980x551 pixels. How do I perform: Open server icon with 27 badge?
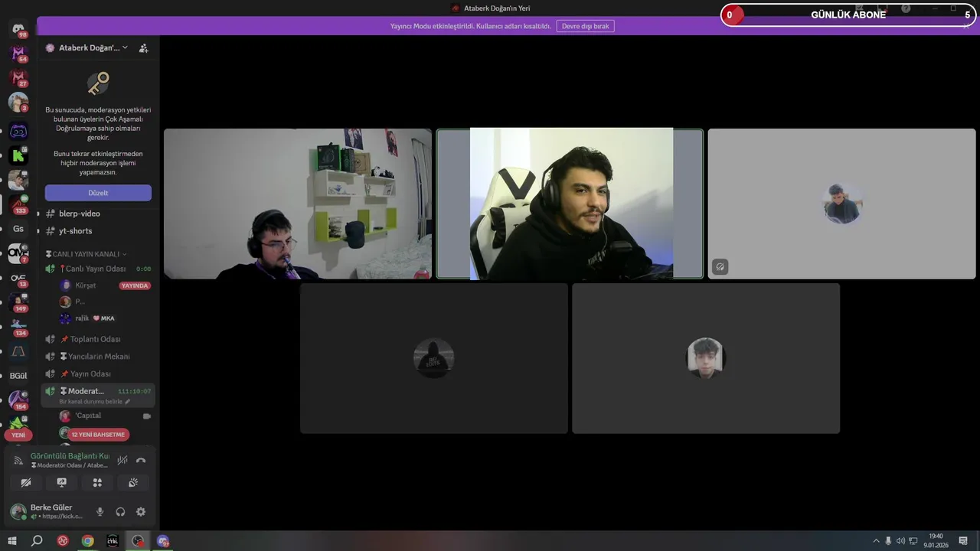click(18, 78)
